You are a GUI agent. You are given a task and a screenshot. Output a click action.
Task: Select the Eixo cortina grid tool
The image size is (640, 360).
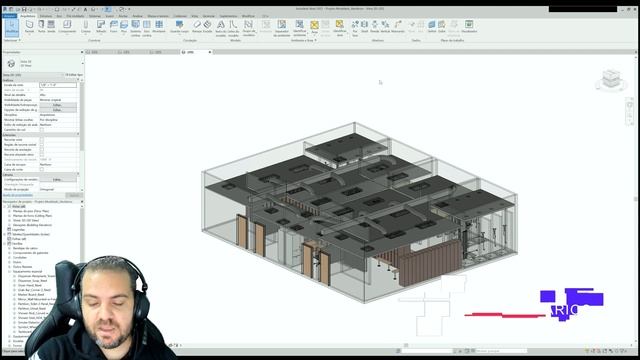tap(147, 28)
